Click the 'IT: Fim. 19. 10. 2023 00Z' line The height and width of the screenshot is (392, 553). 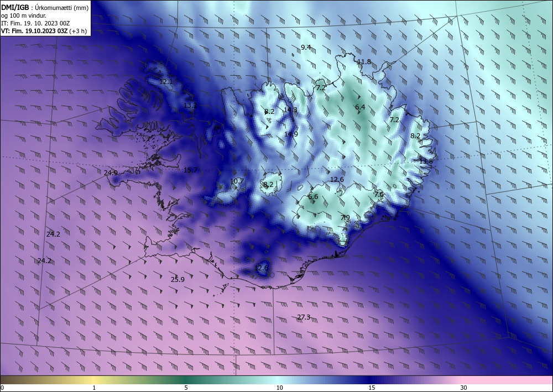(x=35, y=23)
